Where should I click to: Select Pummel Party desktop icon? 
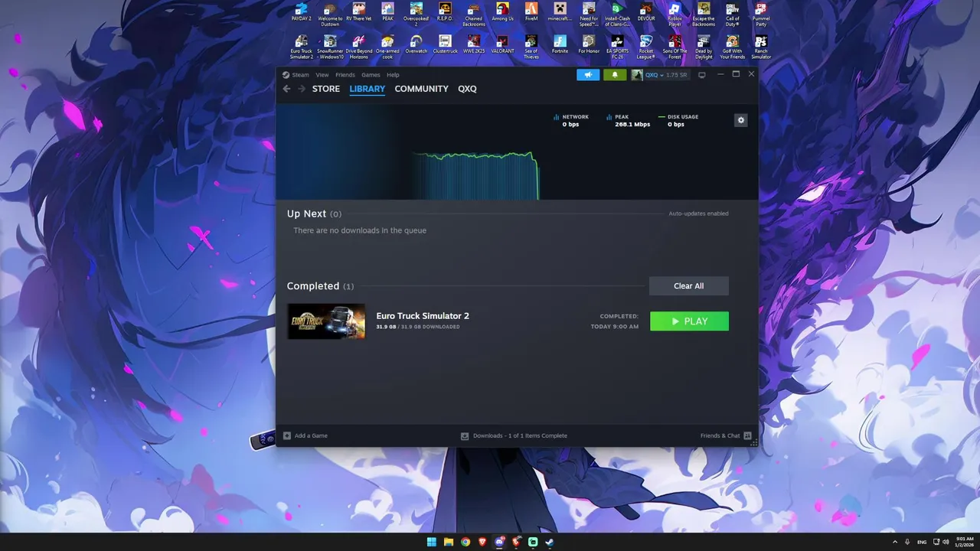tap(761, 15)
